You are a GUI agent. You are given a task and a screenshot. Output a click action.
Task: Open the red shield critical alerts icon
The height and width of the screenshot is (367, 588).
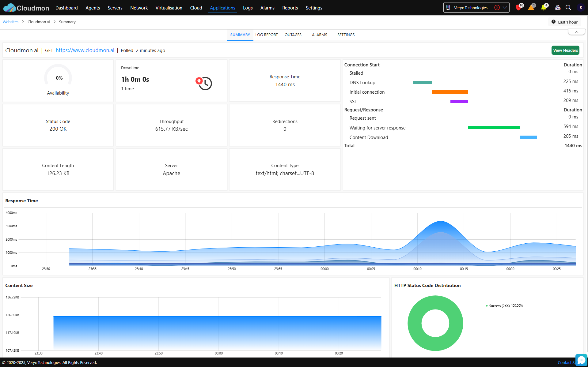coord(518,8)
